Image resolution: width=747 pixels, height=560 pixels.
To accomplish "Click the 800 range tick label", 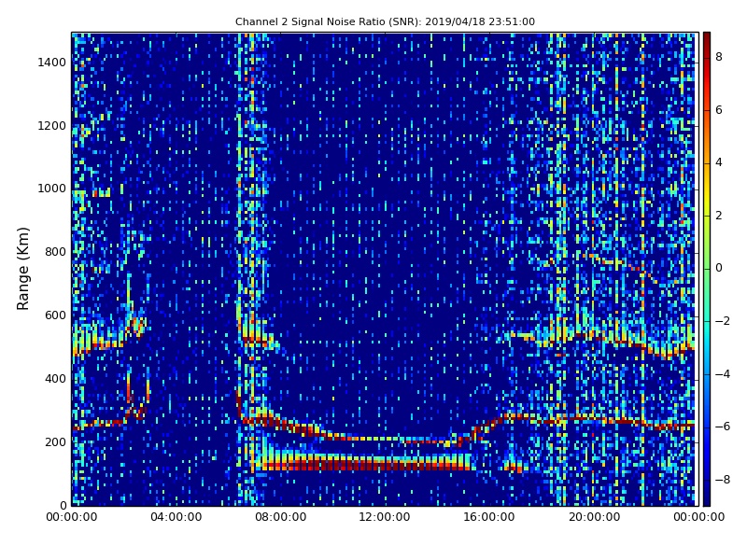I will tap(55, 252).
